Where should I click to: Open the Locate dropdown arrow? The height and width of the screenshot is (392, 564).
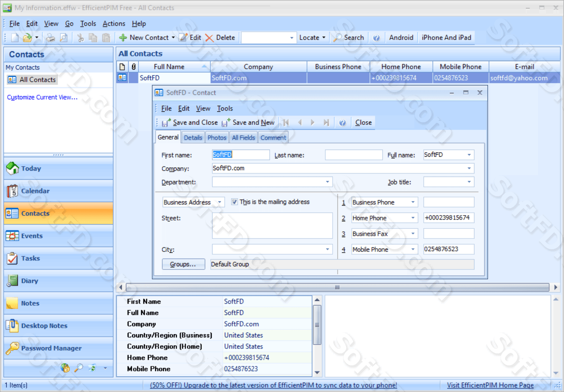coord(324,38)
